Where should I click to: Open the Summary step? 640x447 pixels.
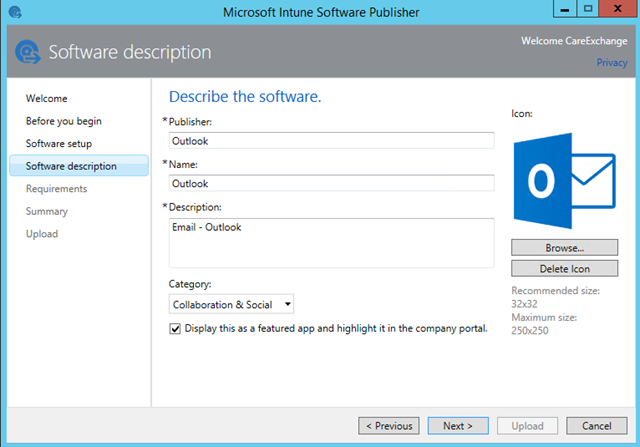point(47,211)
